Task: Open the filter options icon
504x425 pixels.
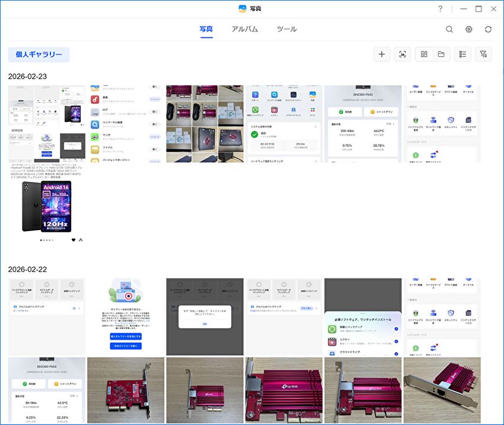Action: click(484, 55)
